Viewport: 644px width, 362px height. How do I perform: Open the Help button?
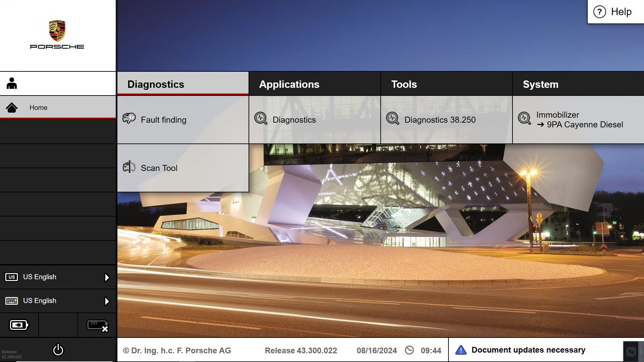click(615, 12)
